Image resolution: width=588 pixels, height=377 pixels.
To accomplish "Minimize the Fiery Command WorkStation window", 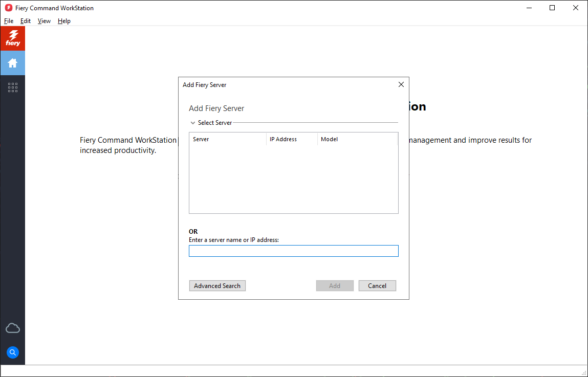I will click(529, 8).
